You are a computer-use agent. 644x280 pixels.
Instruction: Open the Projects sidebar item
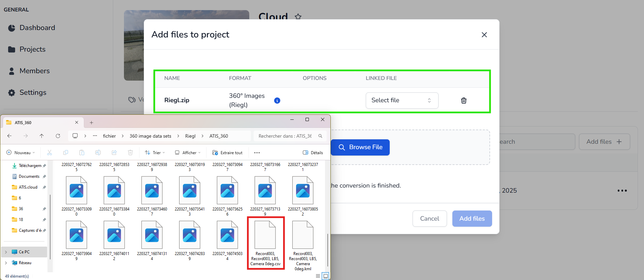point(32,49)
